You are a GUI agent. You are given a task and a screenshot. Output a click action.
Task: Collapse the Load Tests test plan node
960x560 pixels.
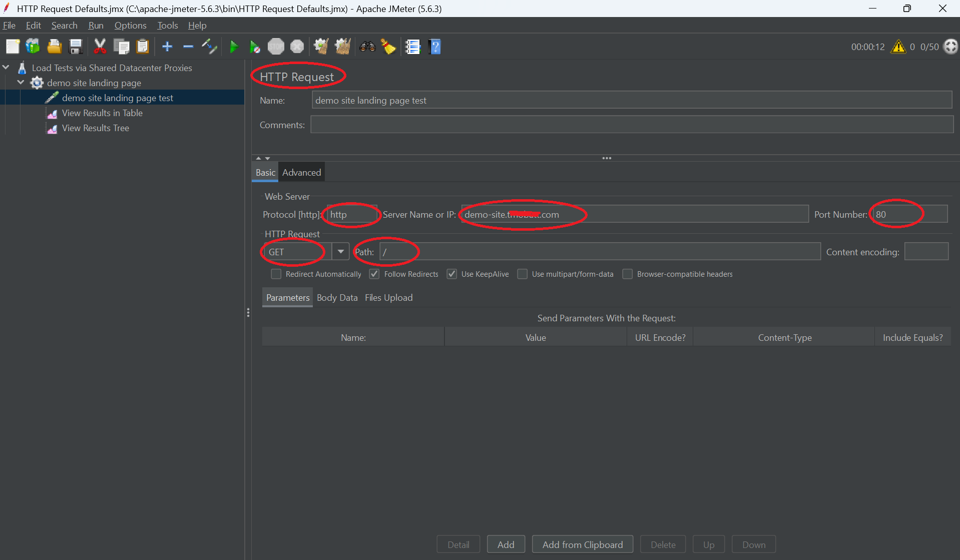click(x=7, y=67)
